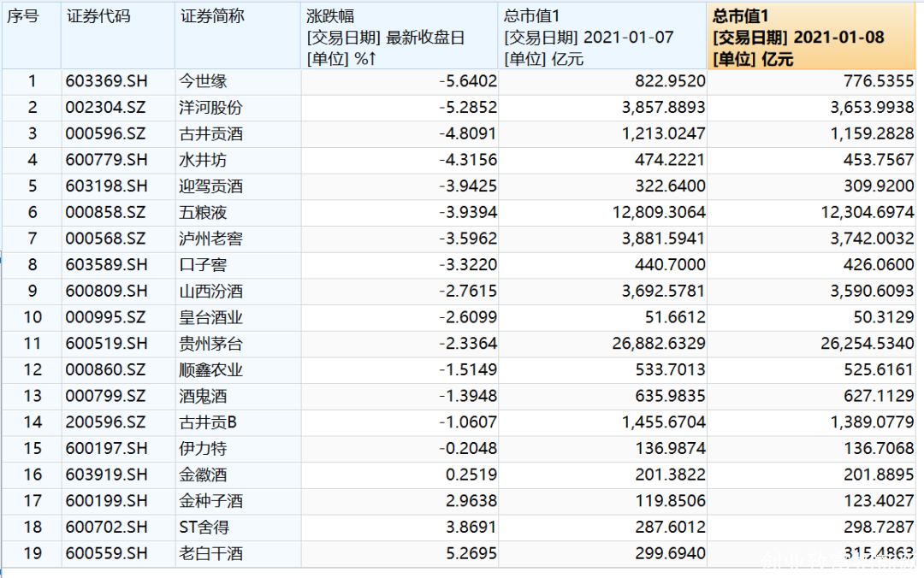This screenshot has height=578, width=924.
Task: Select stock code 200596.SZ
Action: [105, 422]
